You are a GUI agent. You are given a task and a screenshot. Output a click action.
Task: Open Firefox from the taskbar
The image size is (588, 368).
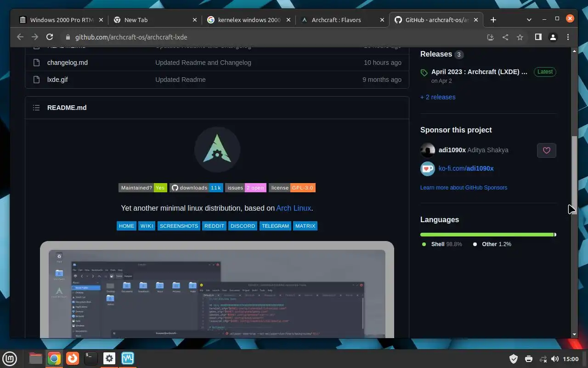[73, 358]
